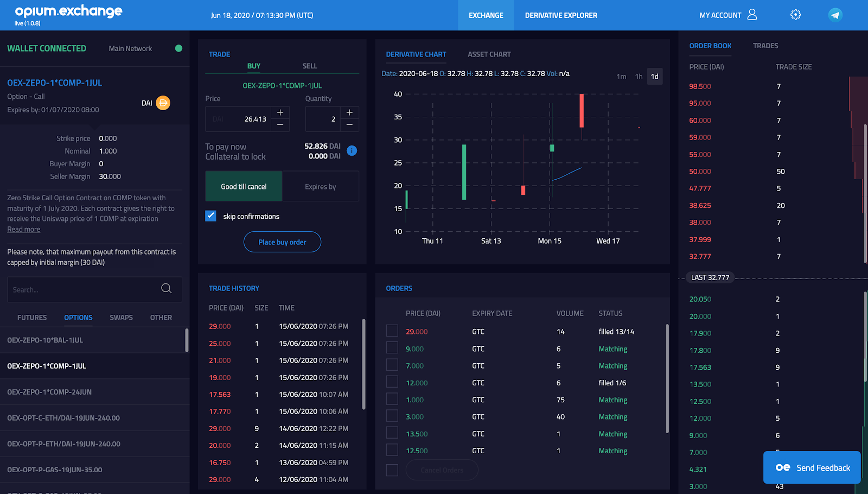This screenshot has width=868, height=494.
Task: Switch order type to Expires by
Action: [320, 186]
